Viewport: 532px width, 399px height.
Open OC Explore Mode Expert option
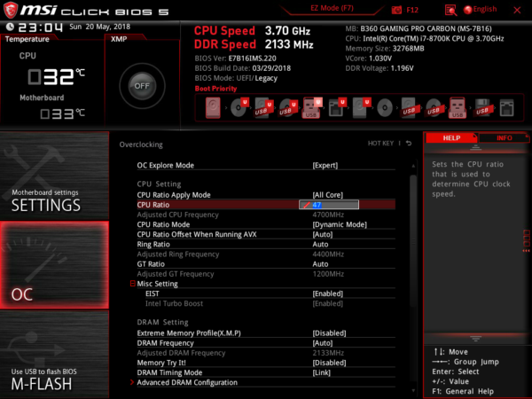pos(325,165)
